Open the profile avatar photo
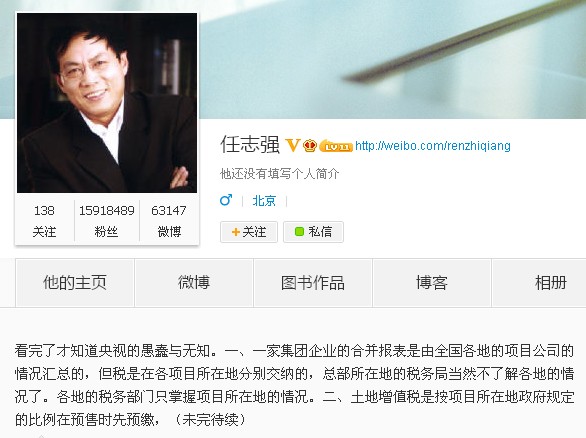Image resolution: width=586 pixels, height=438 pixels. 107,103
